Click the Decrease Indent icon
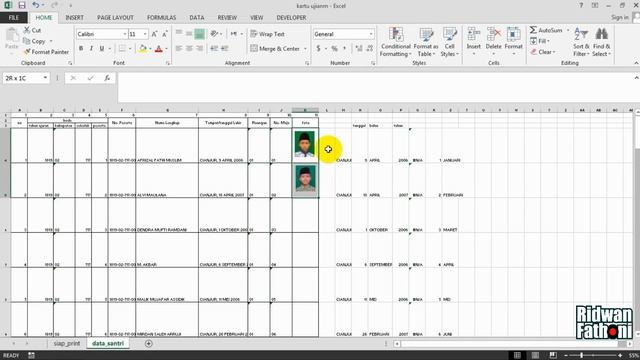640x360 pixels. (214, 48)
